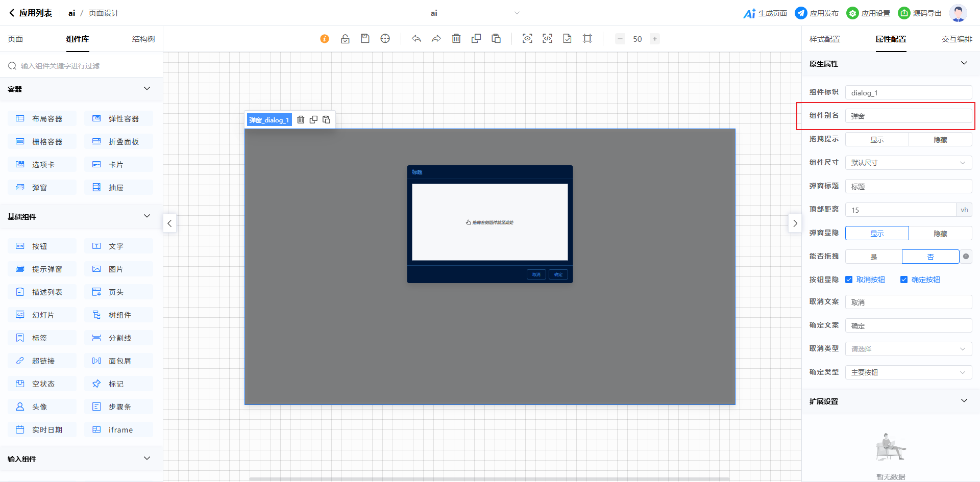Click the save icon in the toolbar
The height and width of the screenshot is (482, 980).
(x=365, y=39)
